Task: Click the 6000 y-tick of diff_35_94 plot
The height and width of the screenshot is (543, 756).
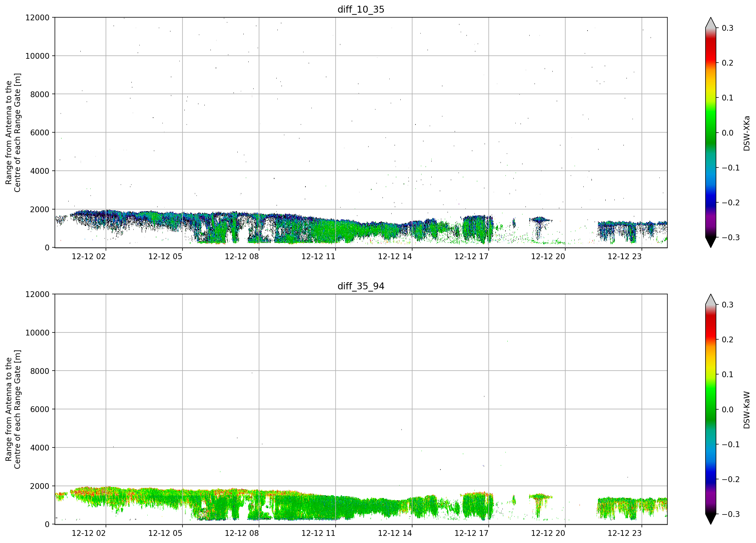Action: tap(40, 409)
